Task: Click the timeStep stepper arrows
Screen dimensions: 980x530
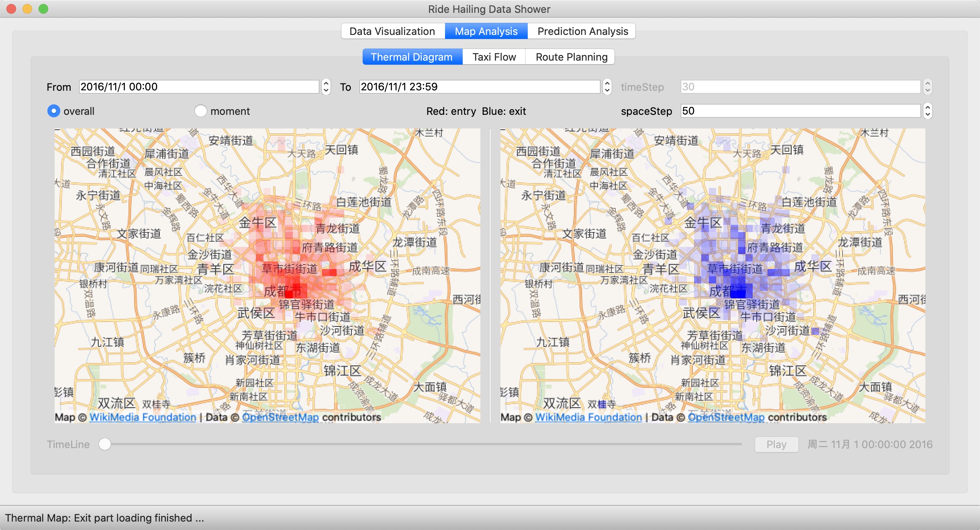Action: [x=927, y=87]
